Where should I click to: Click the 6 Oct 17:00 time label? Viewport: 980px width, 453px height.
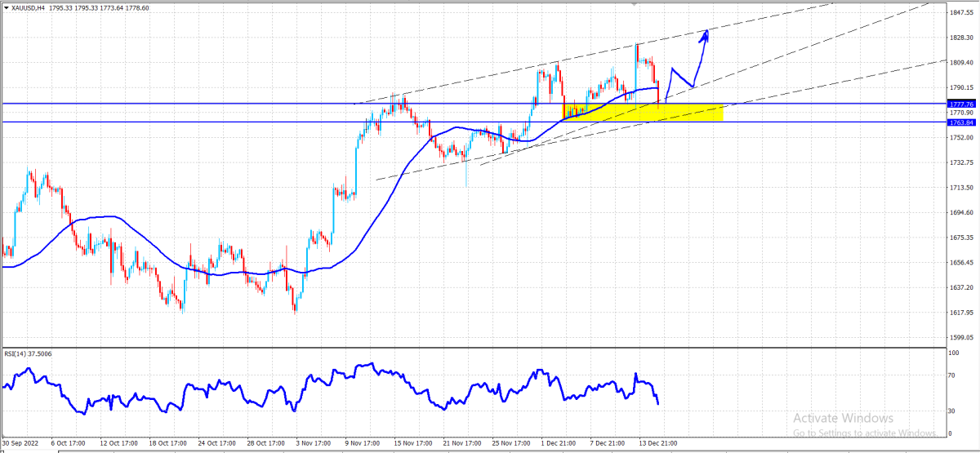tap(70, 444)
